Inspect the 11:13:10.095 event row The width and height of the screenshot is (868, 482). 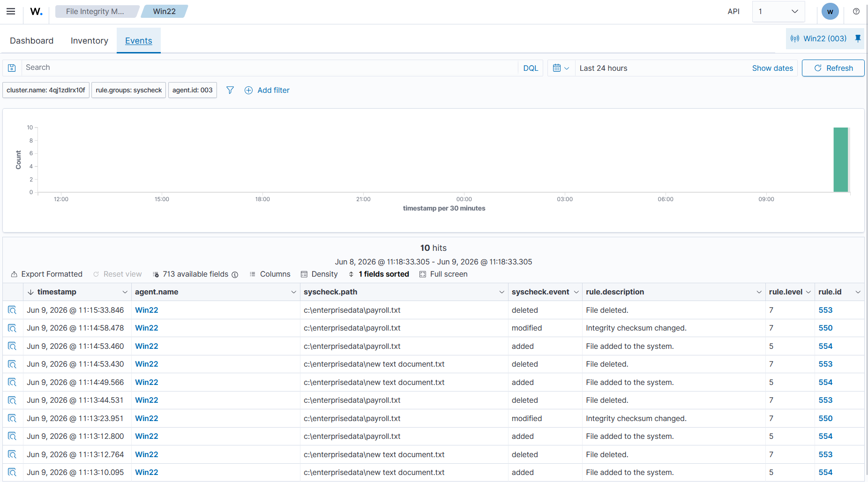click(x=12, y=472)
